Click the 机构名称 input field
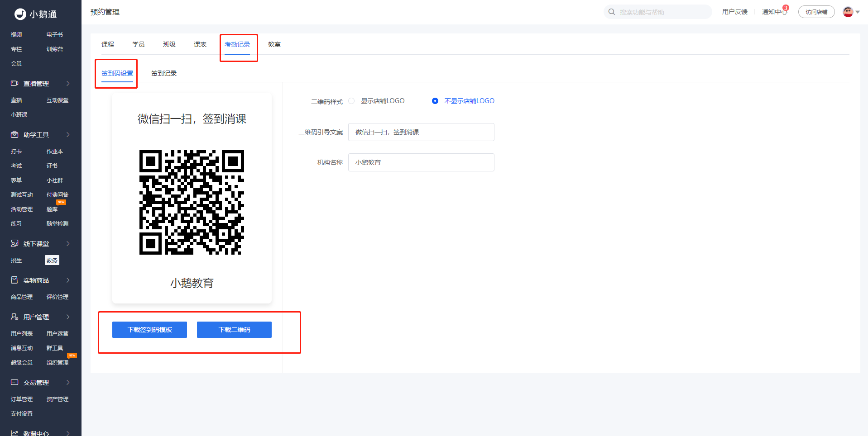The height and width of the screenshot is (436, 868). point(421,162)
